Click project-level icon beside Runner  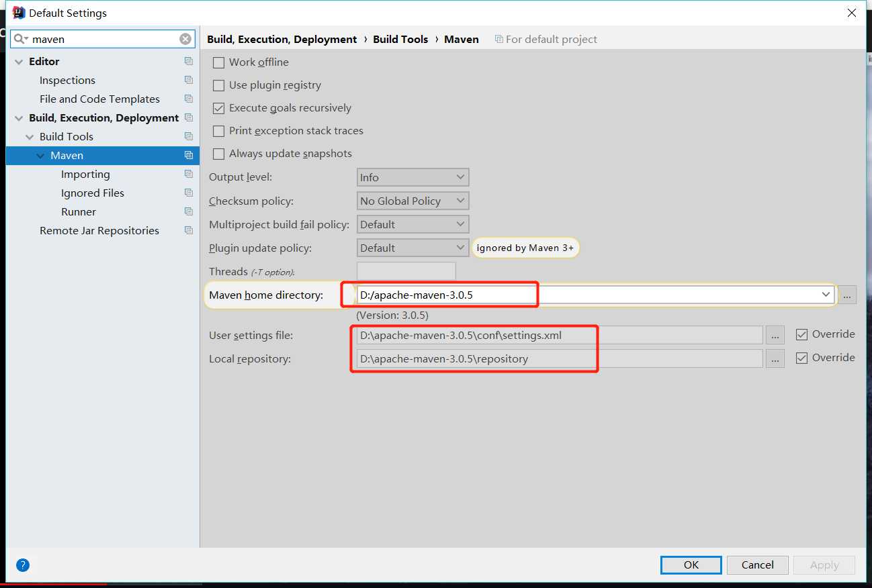coord(189,211)
